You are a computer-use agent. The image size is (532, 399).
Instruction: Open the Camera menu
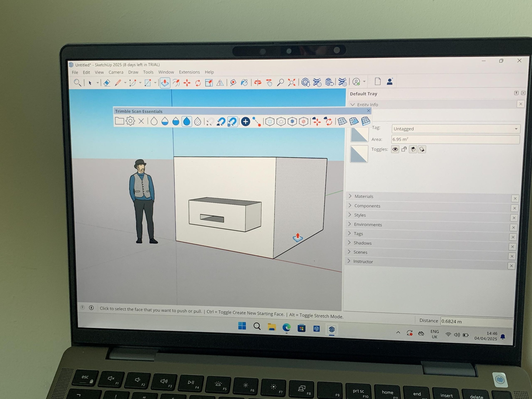tap(116, 72)
